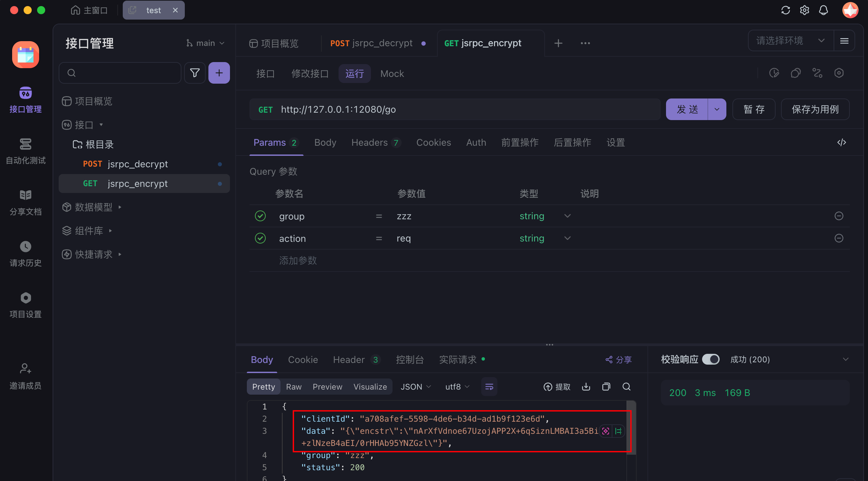868x481 pixels.
Task: Toggle the 校验响应 switch
Action: point(711,359)
